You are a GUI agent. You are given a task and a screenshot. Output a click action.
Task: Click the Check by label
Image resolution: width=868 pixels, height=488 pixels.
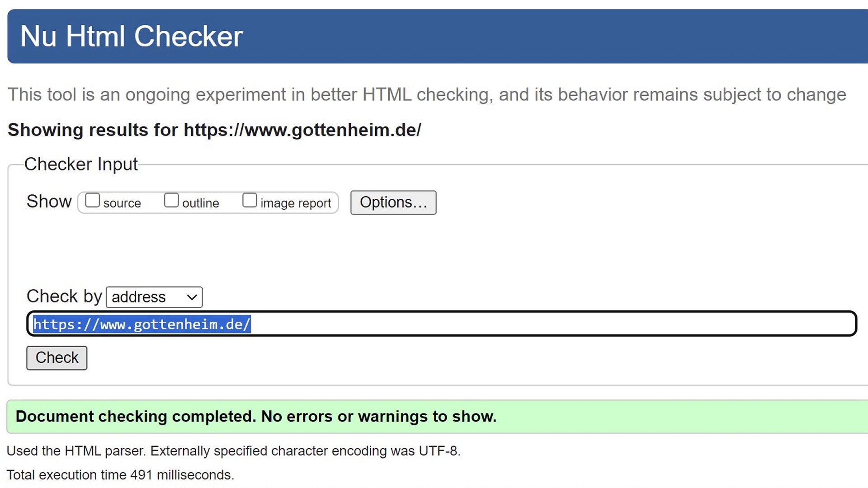[x=64, y=296]
